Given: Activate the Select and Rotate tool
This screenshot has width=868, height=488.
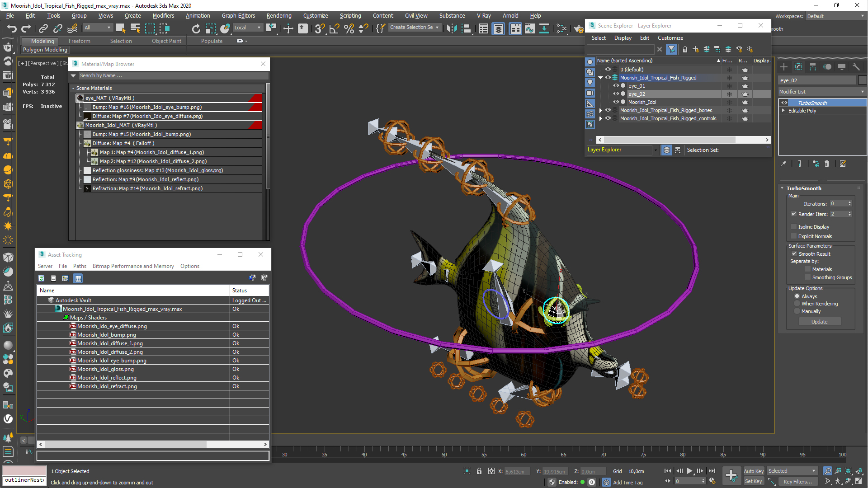Looking at the screenshot, I should pyautogui.click(x=196, y=28).
